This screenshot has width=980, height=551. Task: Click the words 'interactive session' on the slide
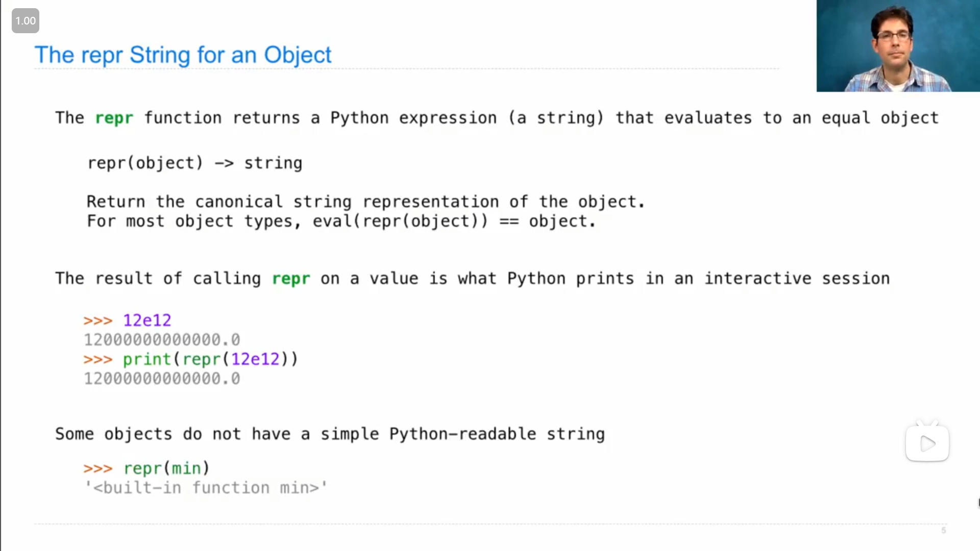tap(797, 279)
